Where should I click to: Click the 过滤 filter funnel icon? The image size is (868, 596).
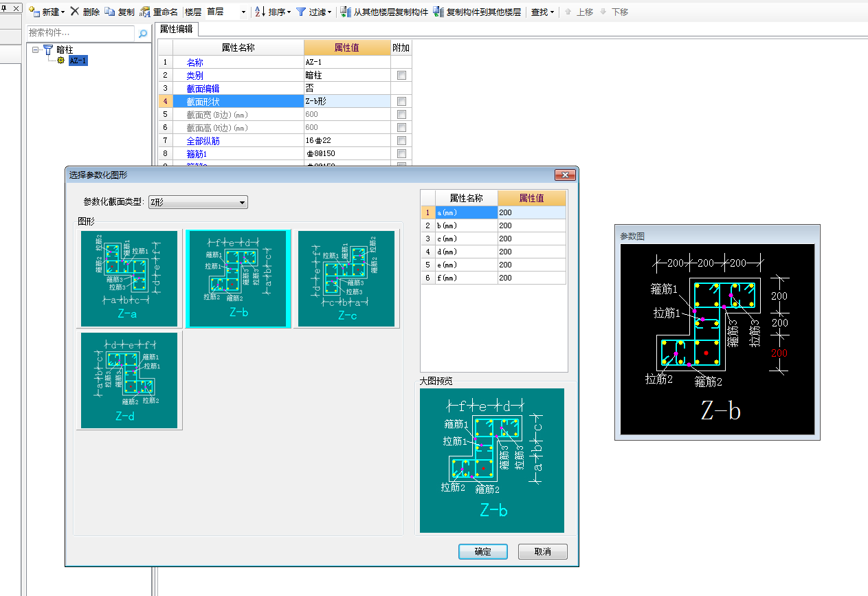[x=301, y=12]
